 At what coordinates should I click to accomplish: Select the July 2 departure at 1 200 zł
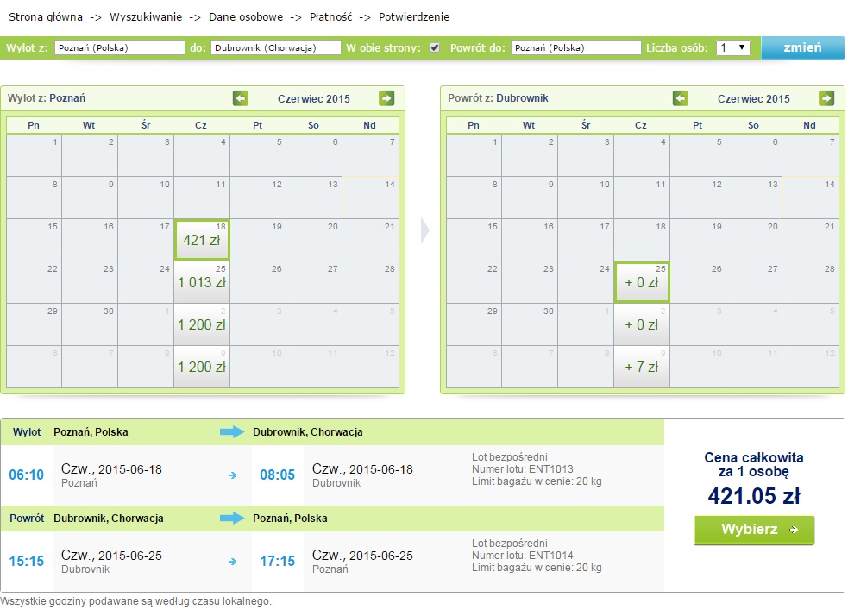(x=202, y=324)
